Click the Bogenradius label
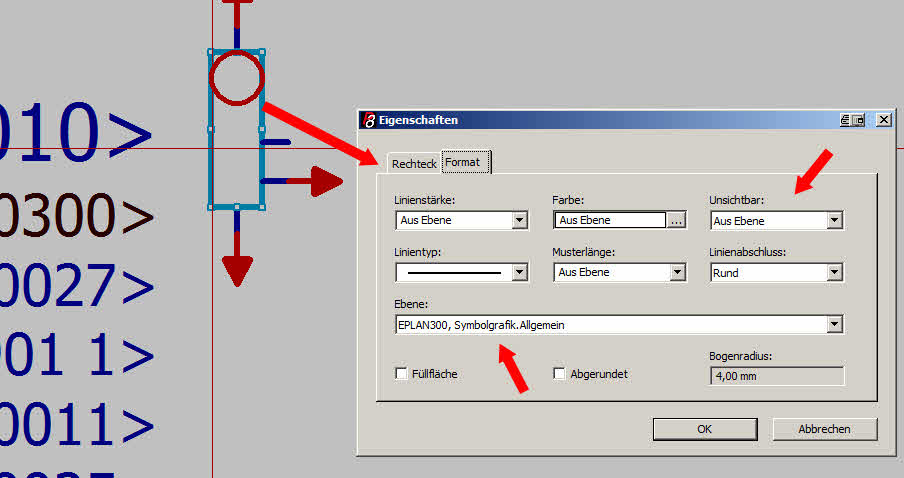This screenshot has width=904, height=478. click(x=740, y=356)
